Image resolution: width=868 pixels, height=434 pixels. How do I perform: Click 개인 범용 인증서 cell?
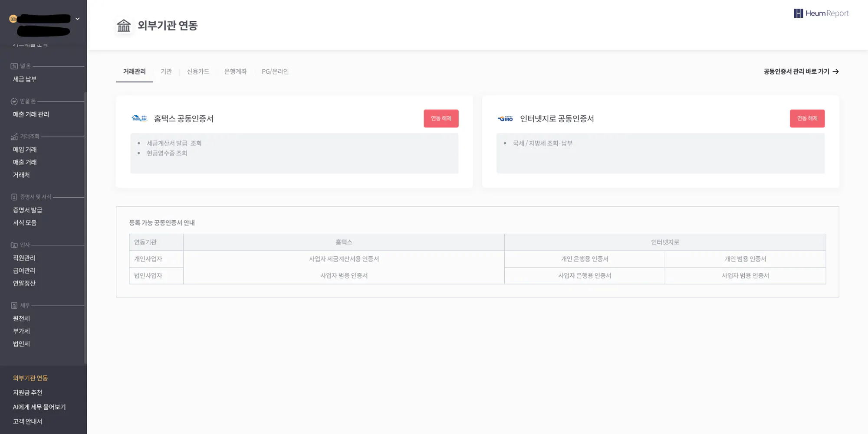click(745, 259)
